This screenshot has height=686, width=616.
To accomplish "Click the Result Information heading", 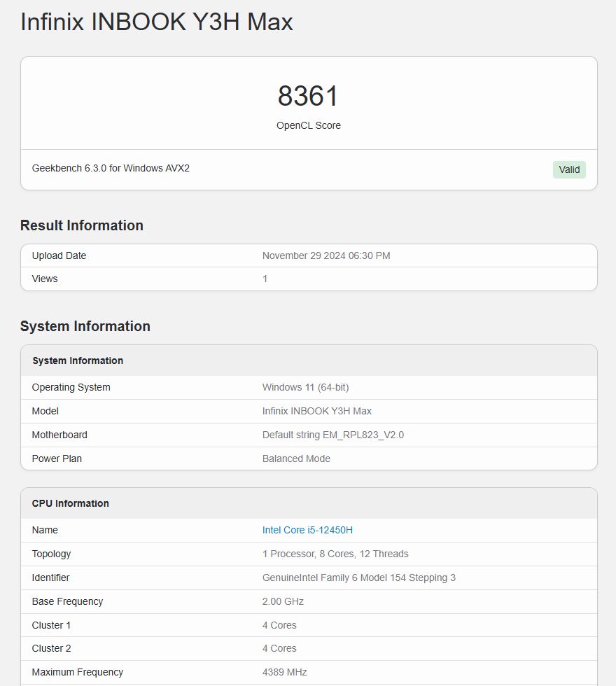I will click(x=82, y=225).
